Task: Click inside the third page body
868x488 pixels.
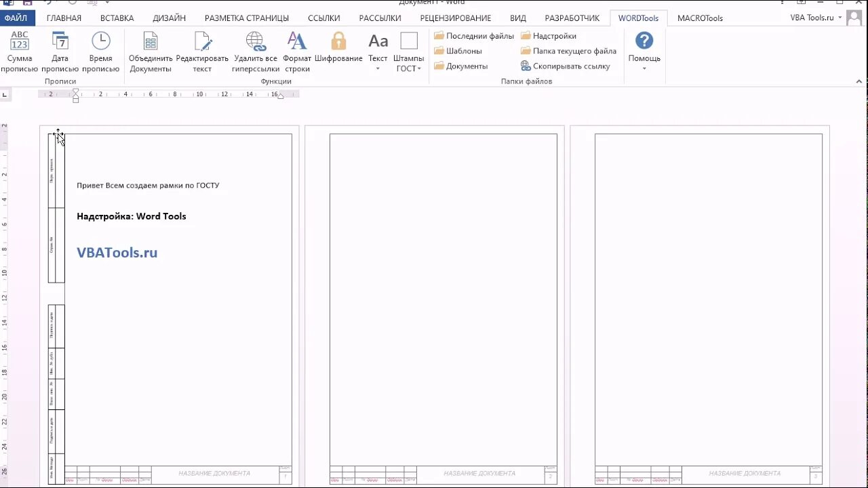Action: (x=709, y=298)
